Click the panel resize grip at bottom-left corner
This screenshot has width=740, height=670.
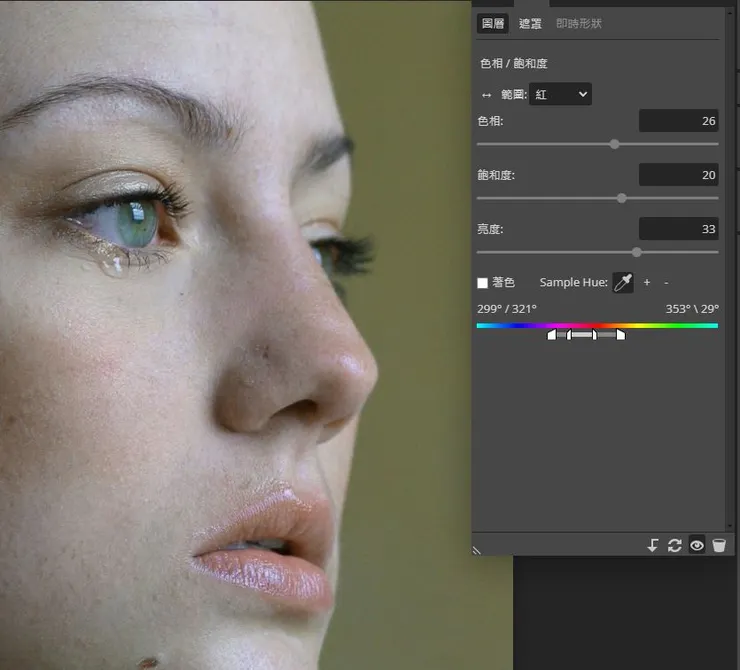coord(478,549)
